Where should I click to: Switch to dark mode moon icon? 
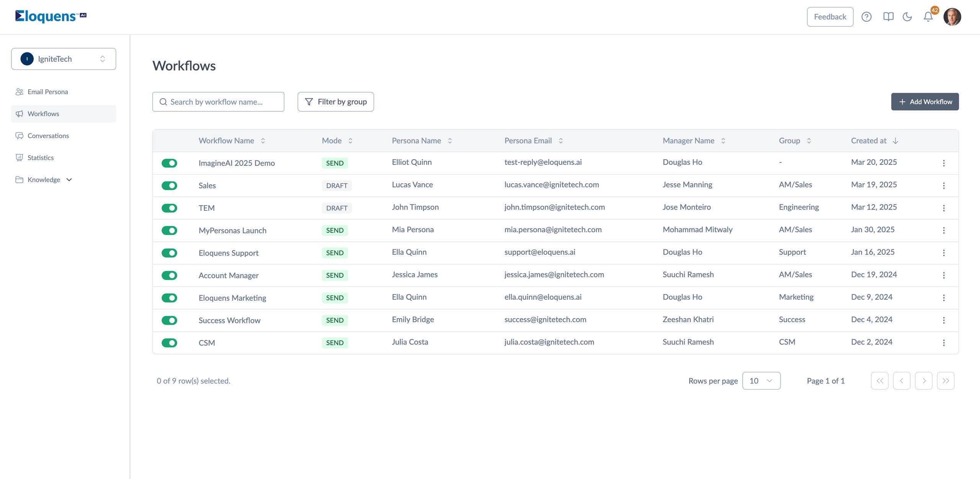click(x=907, y=17)
